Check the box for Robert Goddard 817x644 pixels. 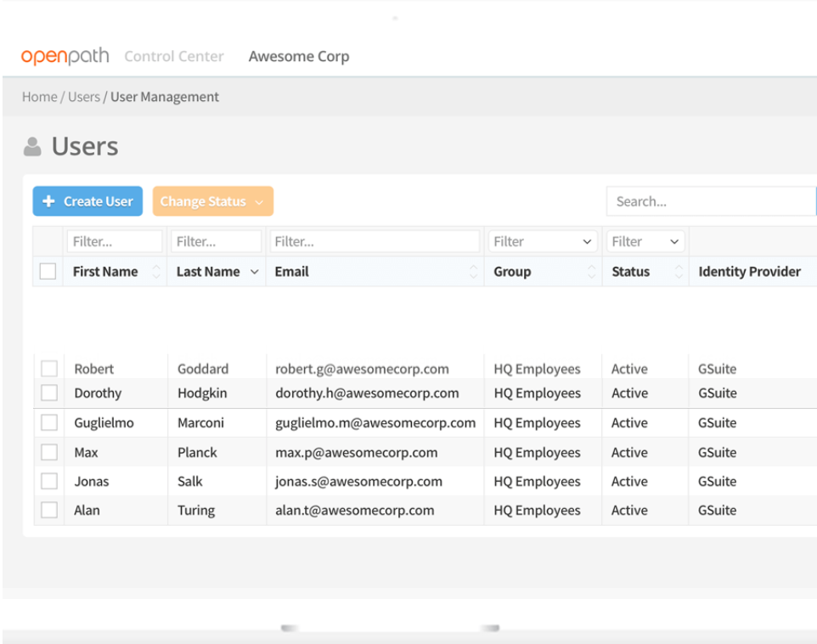pyautogui.click(x=49, y=369)
